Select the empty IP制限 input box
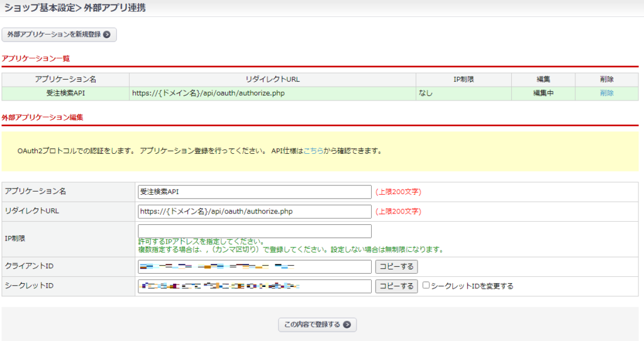Screen dimensions: 644x341 coord(254,231)
